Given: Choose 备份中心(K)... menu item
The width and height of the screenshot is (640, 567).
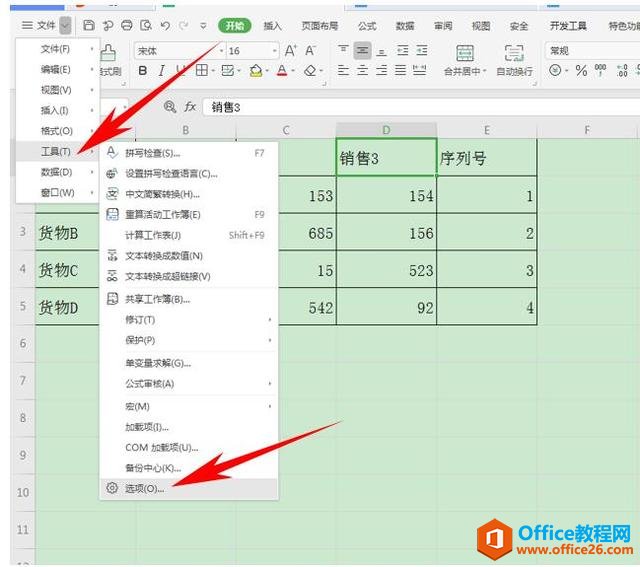Looking at the screenshot, I should pyautogui.click(x=189, y=468).
